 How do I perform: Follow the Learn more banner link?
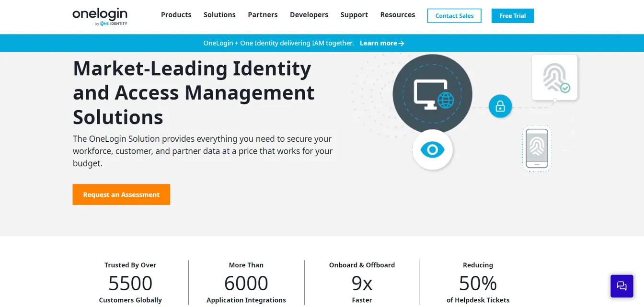(x=382, y=43)
